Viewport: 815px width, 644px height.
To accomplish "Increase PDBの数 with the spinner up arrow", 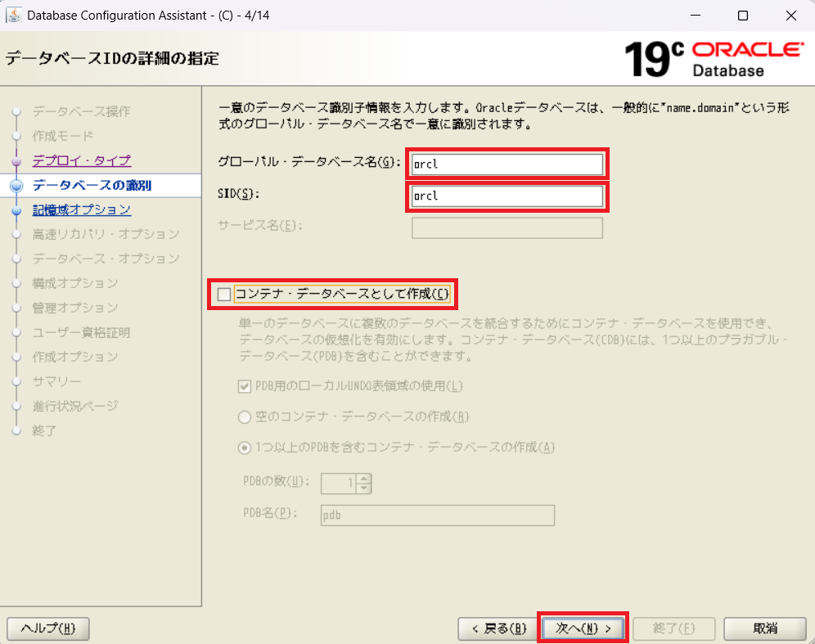I will [364, 479].
